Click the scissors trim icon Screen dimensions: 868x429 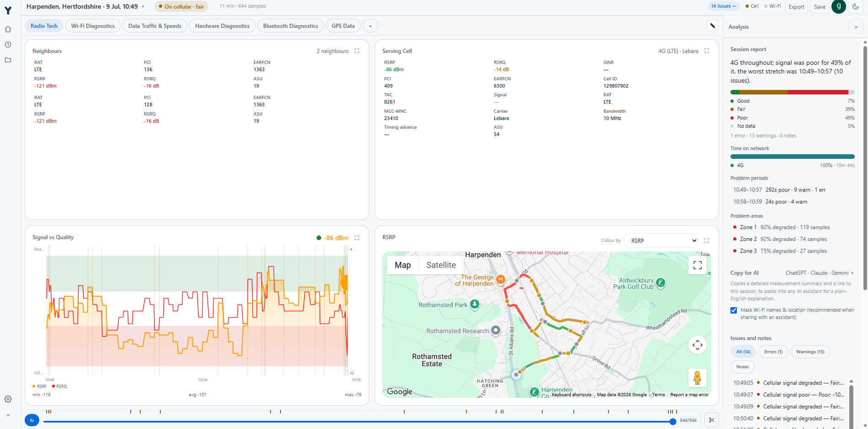[711, 420]
